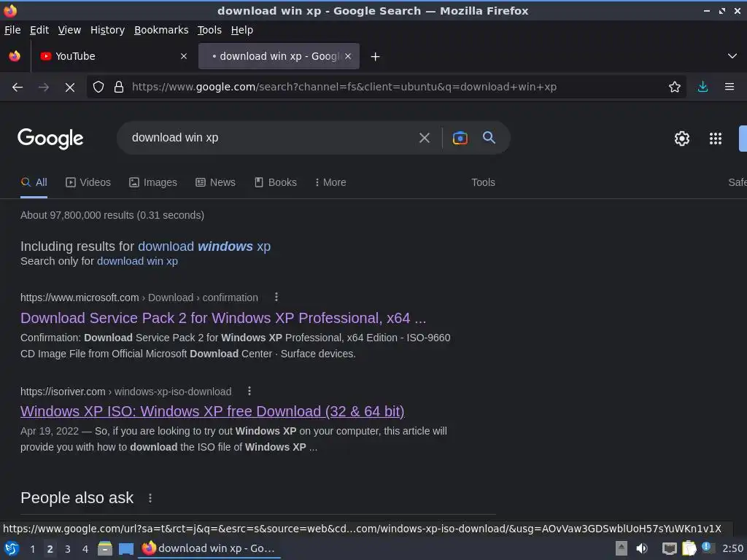Open a new tab
747x560 pixels.
(x=375, y=57)
